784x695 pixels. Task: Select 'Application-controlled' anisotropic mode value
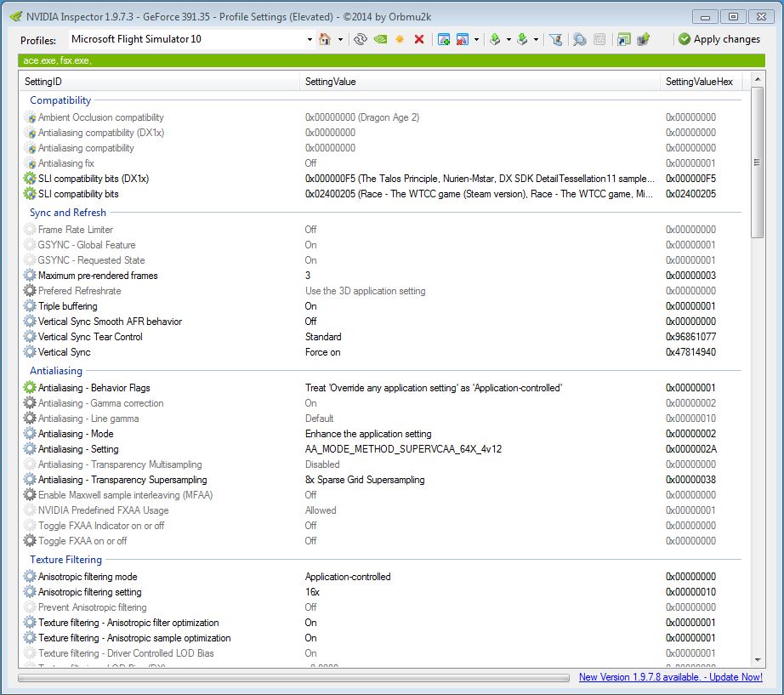[348, 577]
